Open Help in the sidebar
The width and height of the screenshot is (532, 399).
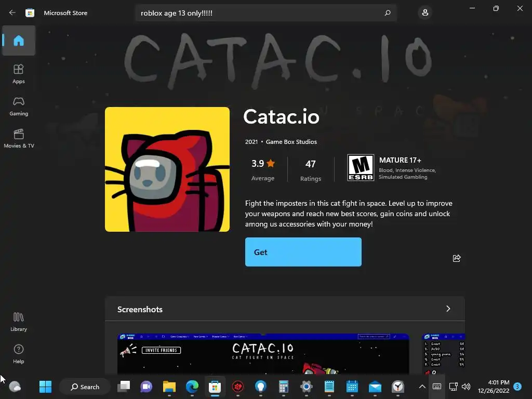coord(19,354)
